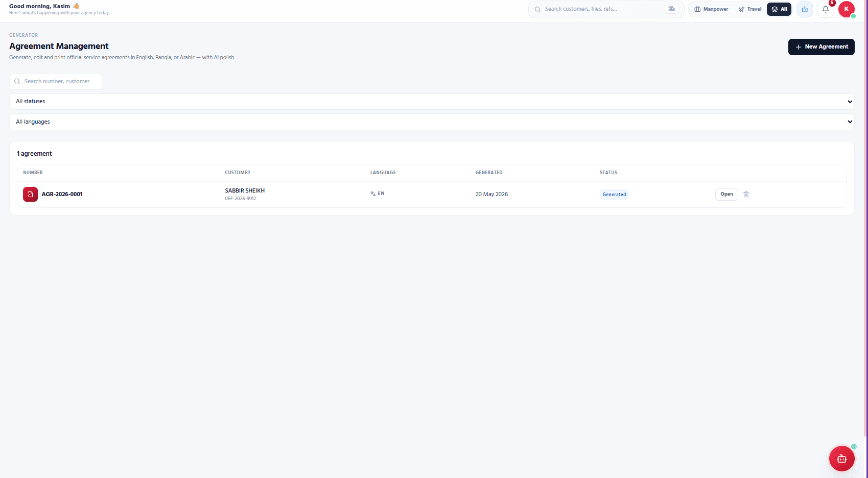Click the STATUS column header

coord(608,173)
